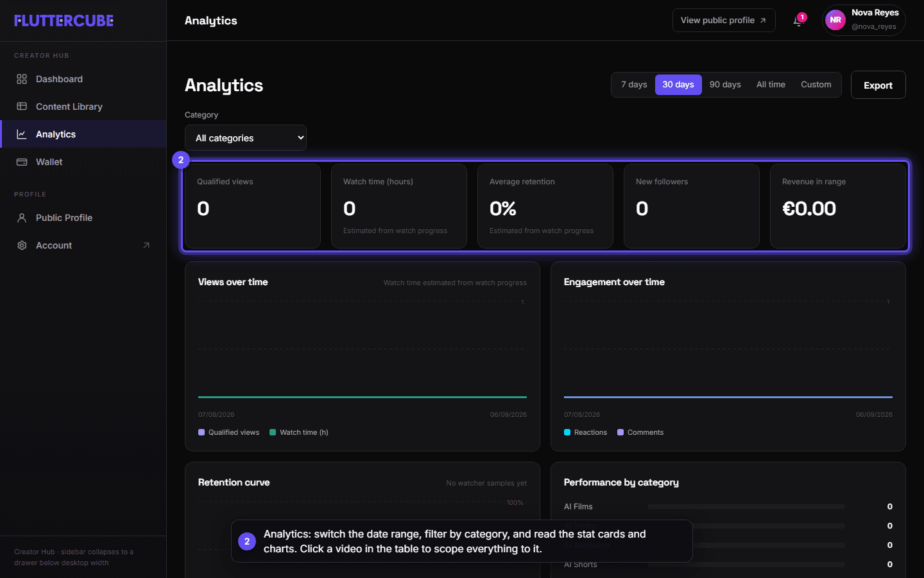Select the 30 days range
Screen dimensions: 924x578
point(678,85)
